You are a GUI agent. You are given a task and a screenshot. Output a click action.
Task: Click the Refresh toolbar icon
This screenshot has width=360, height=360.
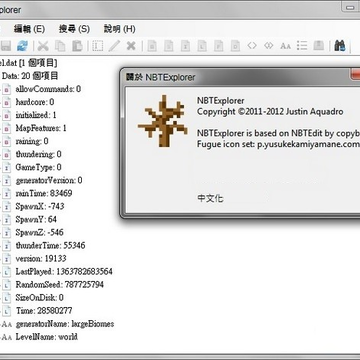[x=23, y=46]
